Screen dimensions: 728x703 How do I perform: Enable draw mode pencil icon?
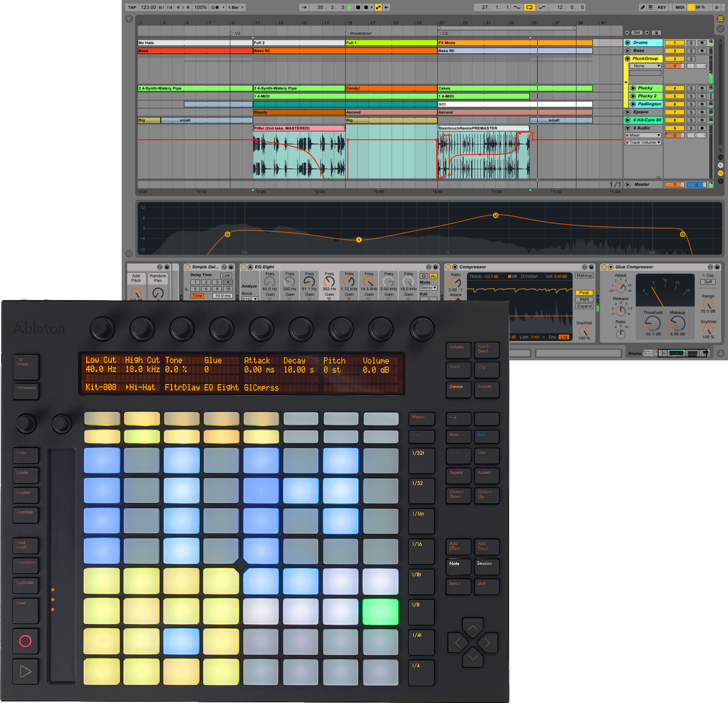[642, 8]
